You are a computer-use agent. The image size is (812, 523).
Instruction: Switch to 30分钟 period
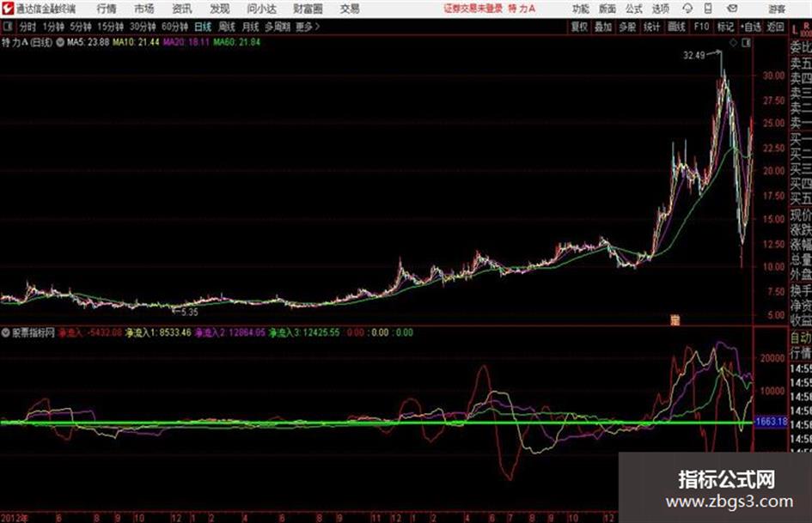[143, 27]
